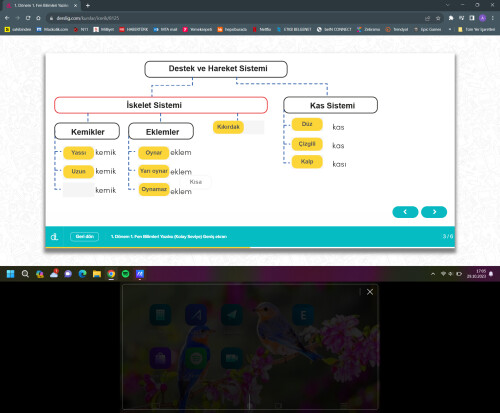Click the Geri dön button
This screenshot has height=413, width=500.
click(85, 237)
